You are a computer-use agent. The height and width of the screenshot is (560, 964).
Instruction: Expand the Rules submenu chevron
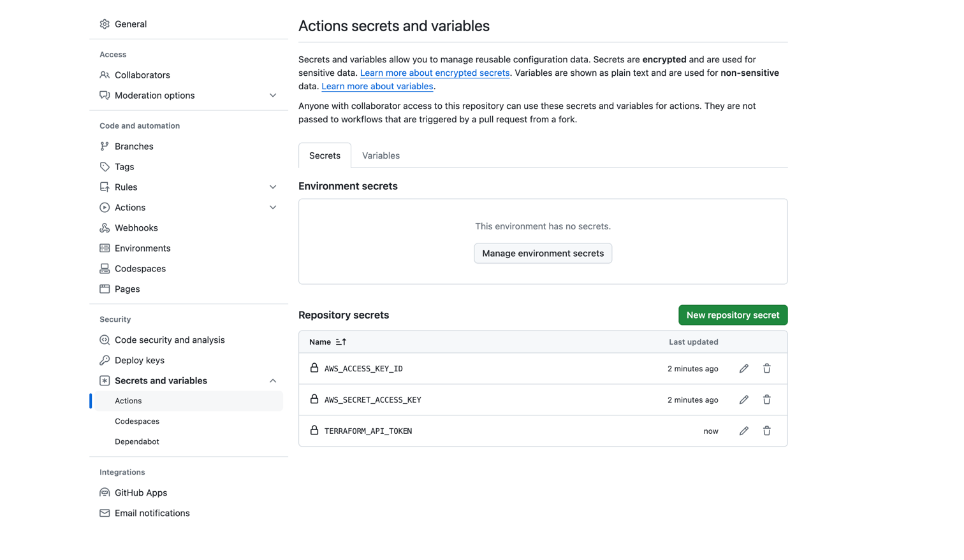(273, 187)
